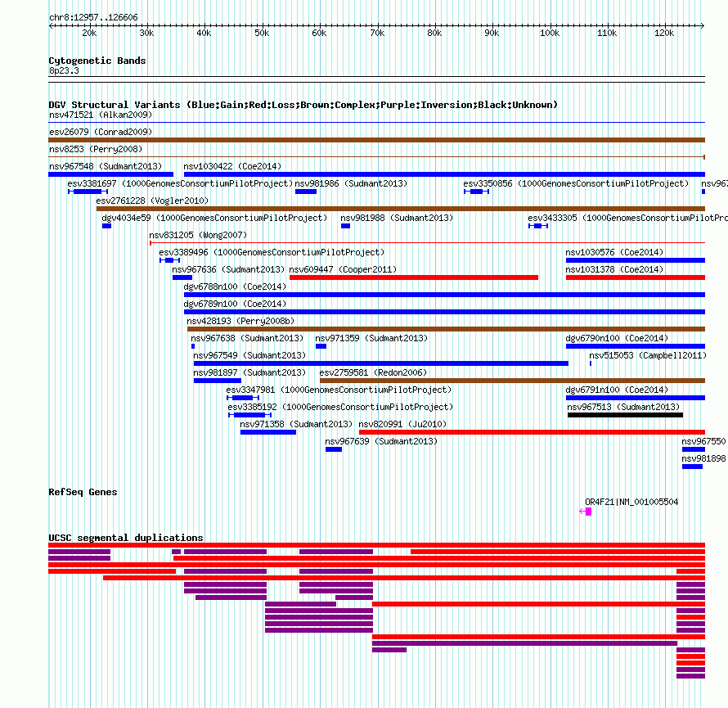Click the nsv471521 (Alkan2009) variant label
The width and height of the screenshot is (728, 708).
point(101,115)
